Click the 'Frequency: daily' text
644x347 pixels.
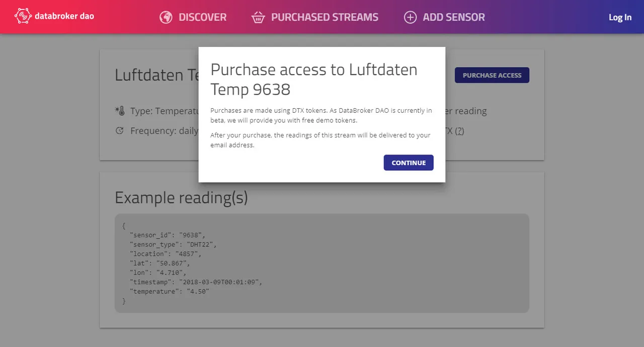pos(164,131)
